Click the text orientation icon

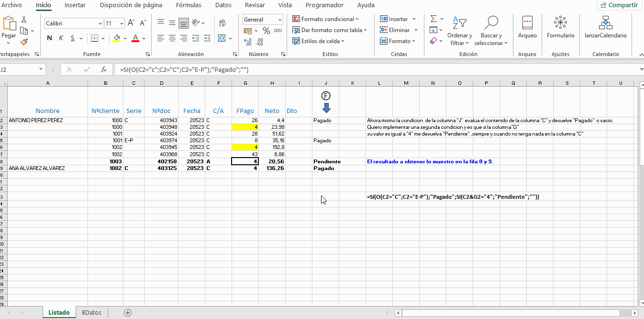(195, 23)
